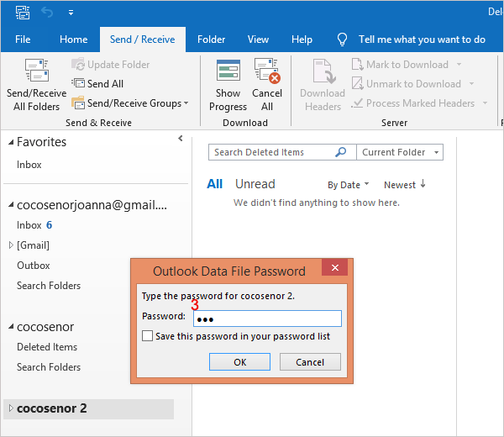Select Search Folders under cocosenor
The height and width of the screenshot is (437, 504).
(x=49, y=367)
